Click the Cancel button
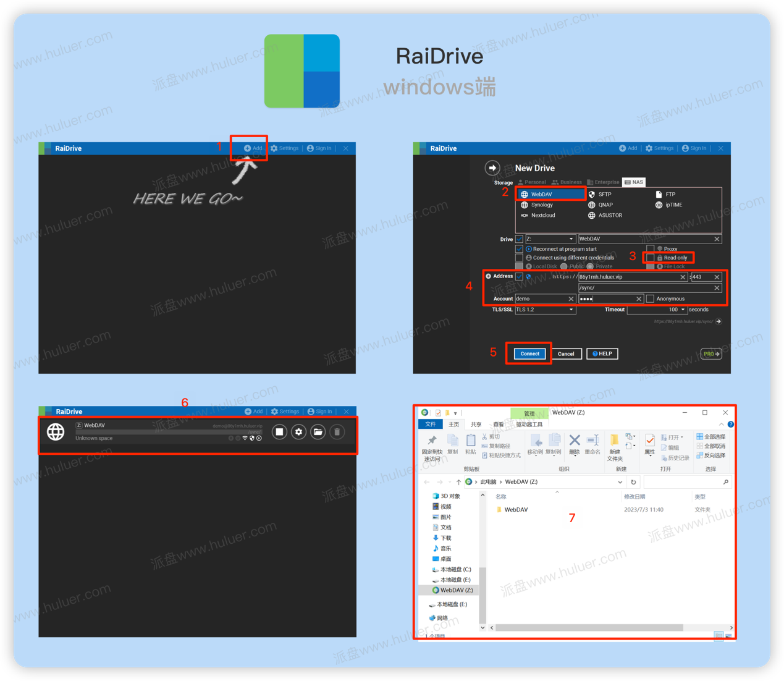Image resolution: width=784 pixels, height=681 pixels. (x=566, y=354)
